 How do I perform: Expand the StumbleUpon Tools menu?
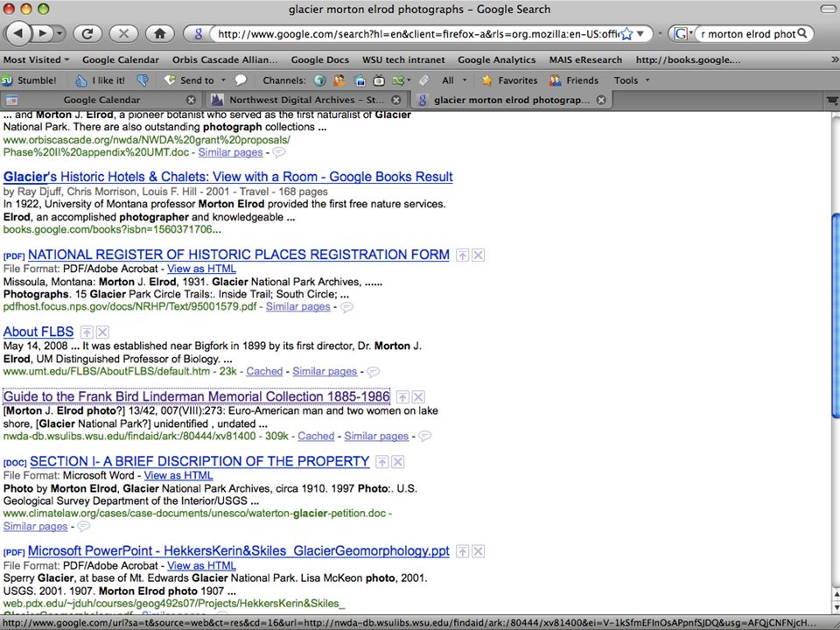pyautogui.click(x=632, y=80)
